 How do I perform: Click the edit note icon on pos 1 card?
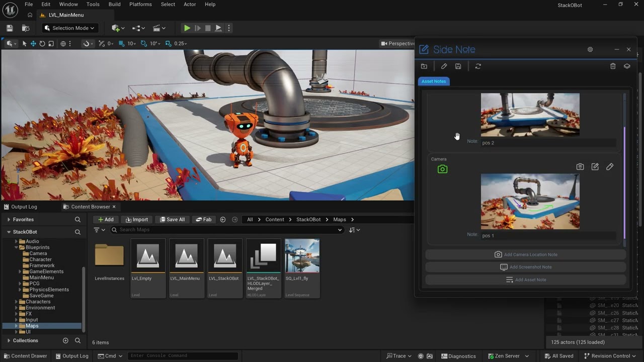(595, 167)
